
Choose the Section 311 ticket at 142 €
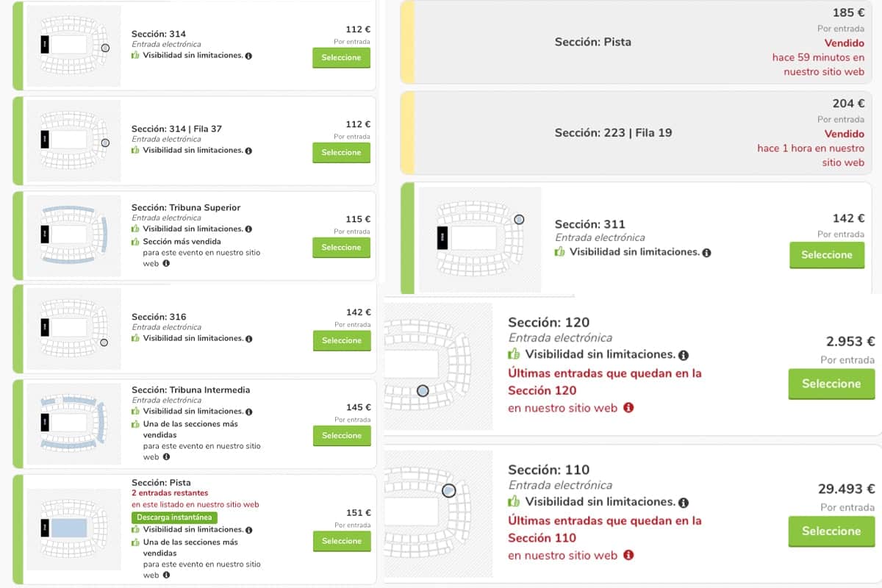pyautogui.click(x=827, y=255)
